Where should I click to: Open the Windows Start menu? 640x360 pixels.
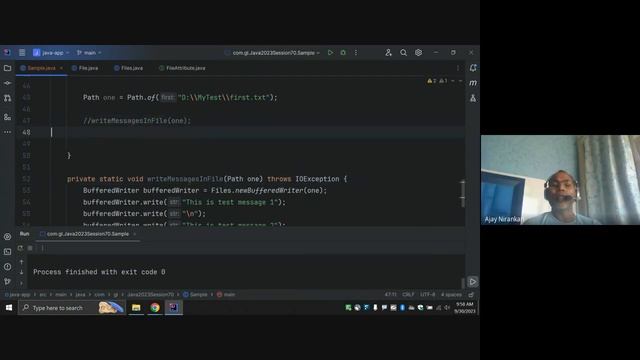pyautogui.click(x=9, y=308)
